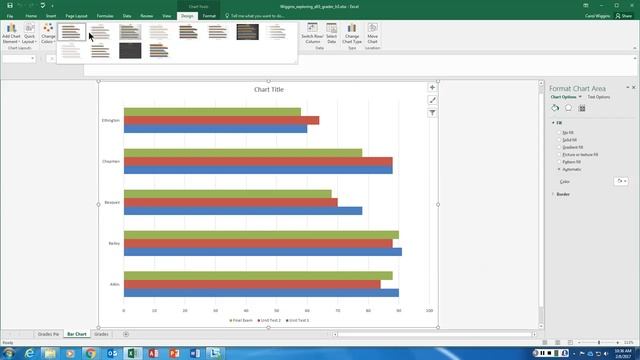Viewport: 640px width, 360px height.
Task: Select the dark chart style in first row
Action: coord(247,32)
